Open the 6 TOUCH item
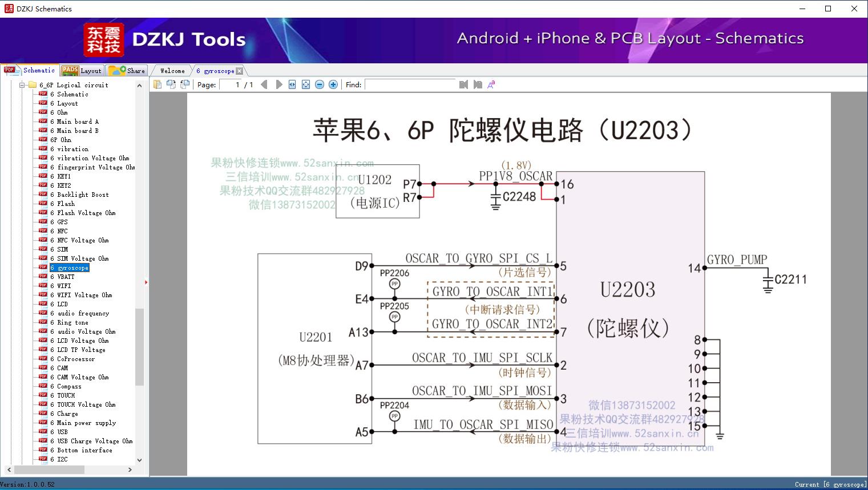Viewport: 868px width, 490px height. 62,395
